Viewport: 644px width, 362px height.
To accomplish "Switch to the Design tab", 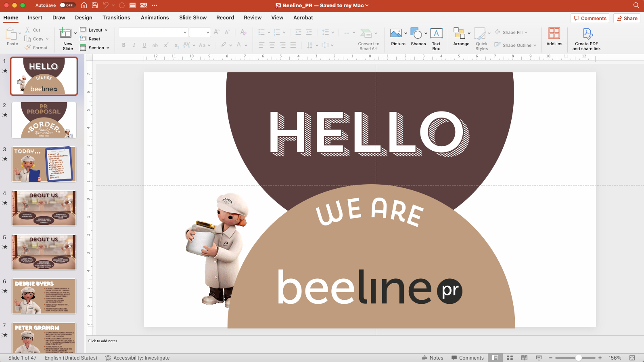I will coord(84,17).
